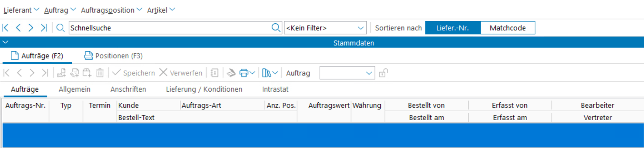Click the eraser icon in the orders toolbar
The image size is (644, 148).
231,73
